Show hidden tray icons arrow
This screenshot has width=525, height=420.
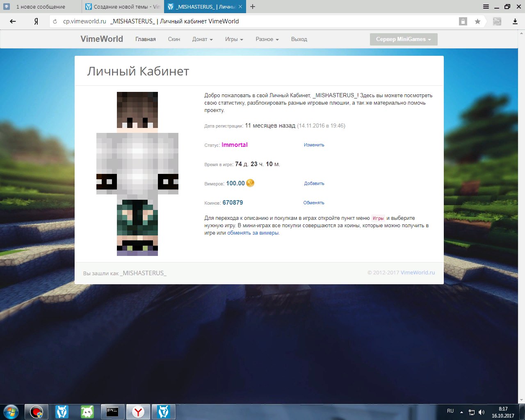click(462, 412)
